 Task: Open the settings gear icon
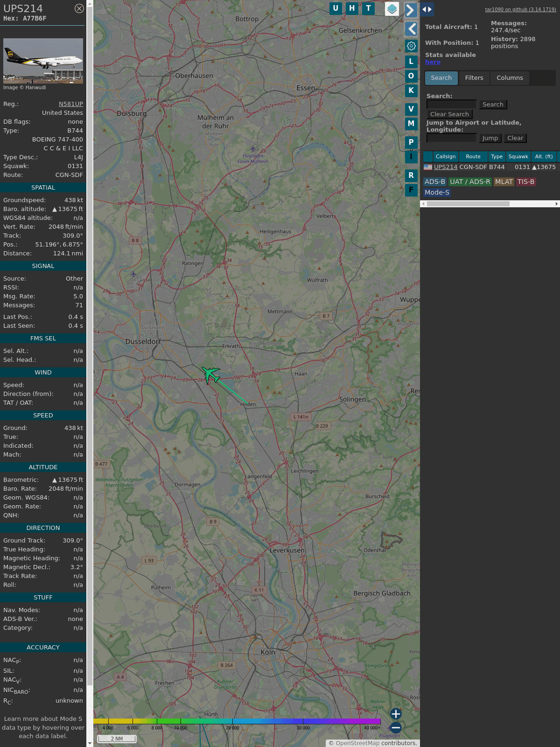(411, 46)
